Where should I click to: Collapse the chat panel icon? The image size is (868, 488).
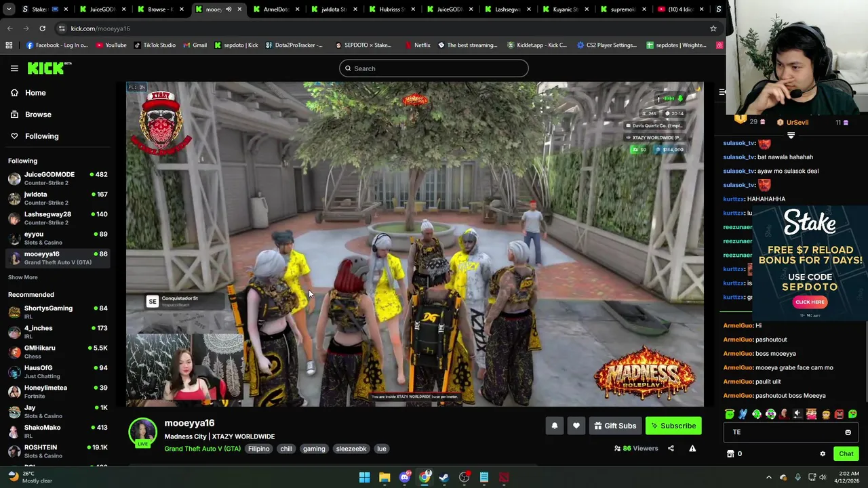tap(722, 92)
